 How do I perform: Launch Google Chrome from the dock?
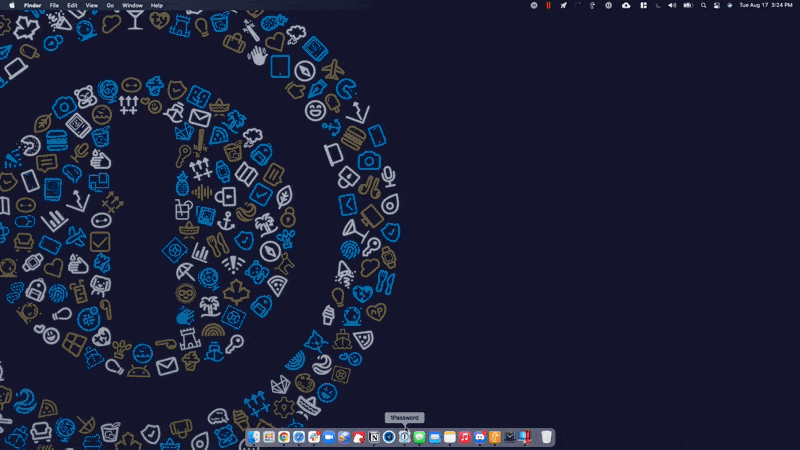click(284, 437)
